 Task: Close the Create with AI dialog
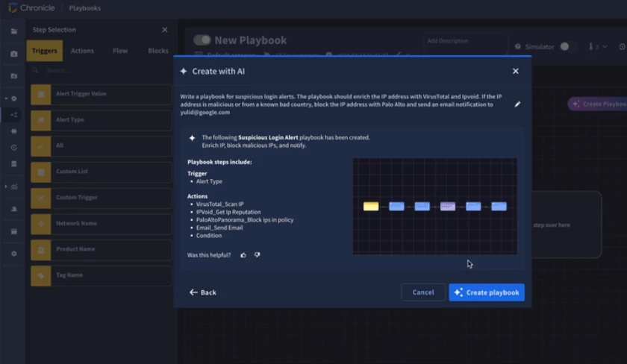point(516,71)
